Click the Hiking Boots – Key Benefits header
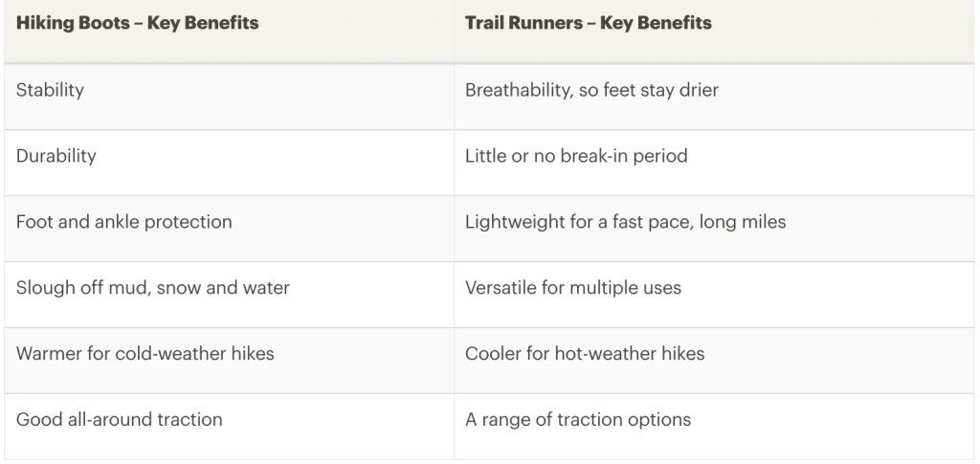The image size is (980, 464). [137, 23]
